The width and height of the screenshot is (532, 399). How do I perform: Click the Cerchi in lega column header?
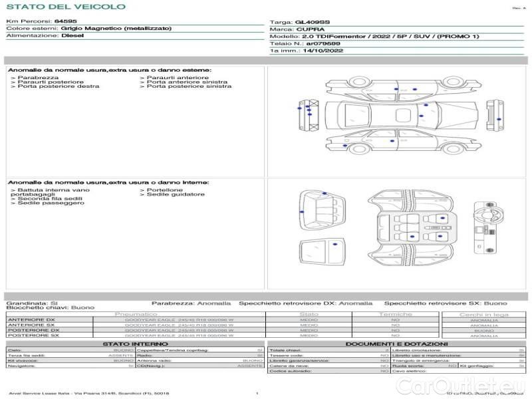pyautogui.click(x=483, y=314)
